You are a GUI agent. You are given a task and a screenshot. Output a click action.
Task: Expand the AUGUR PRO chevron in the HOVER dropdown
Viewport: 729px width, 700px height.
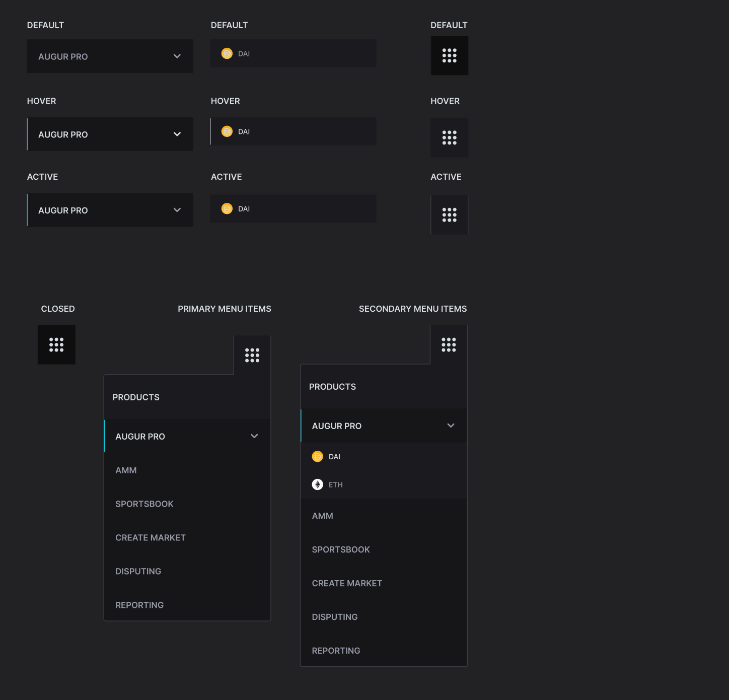pyautogui.click(x=177, y=134)
